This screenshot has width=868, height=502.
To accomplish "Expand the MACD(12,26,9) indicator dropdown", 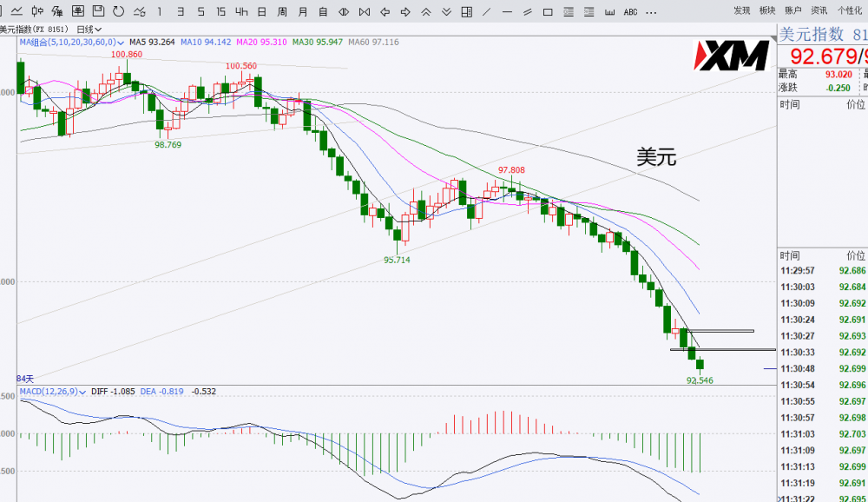I will (53, 391).
